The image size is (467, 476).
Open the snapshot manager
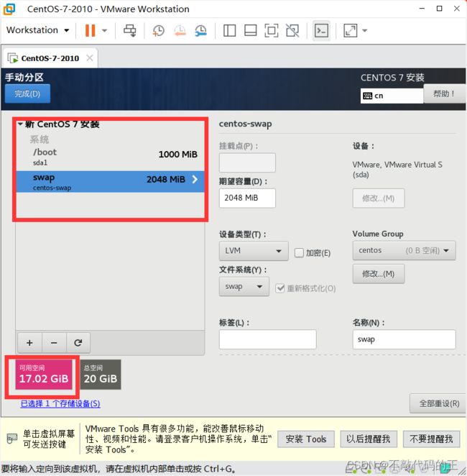pos(200,30)
